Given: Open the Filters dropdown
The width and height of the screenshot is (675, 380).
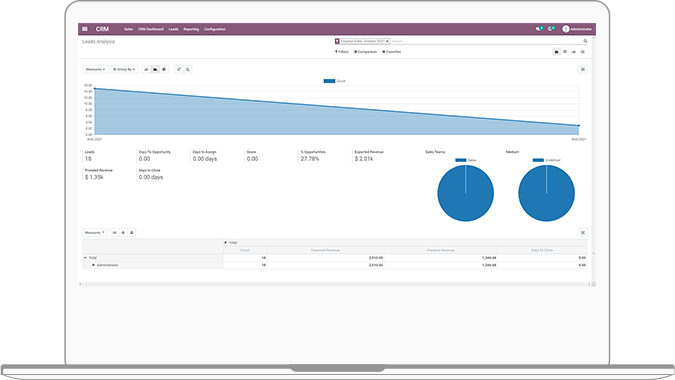Looking at the screenshot, I should coord(342,52).
